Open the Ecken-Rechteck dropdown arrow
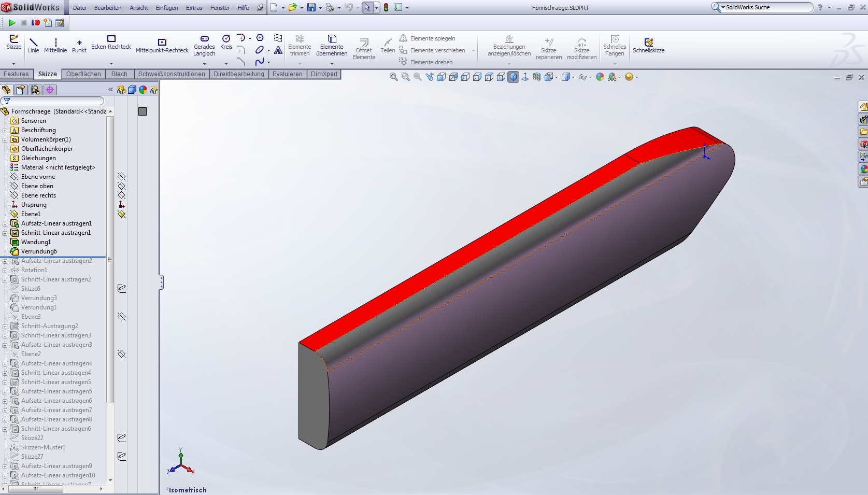 111,64
